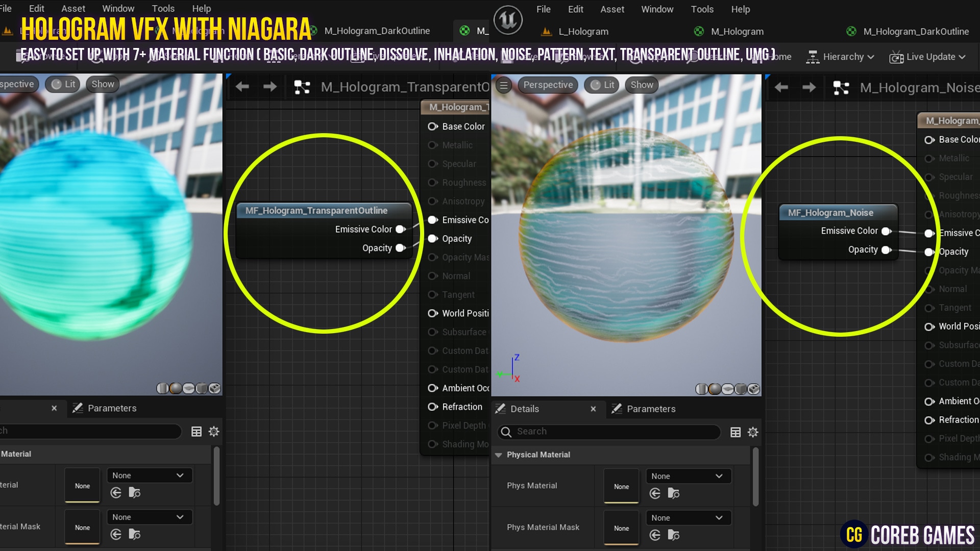The height and width of the screenshot is (551, 980).
Task: Open Phys Material Mask None dropdown in right panel
Action: pyautogui.click(x=688, y=518)
